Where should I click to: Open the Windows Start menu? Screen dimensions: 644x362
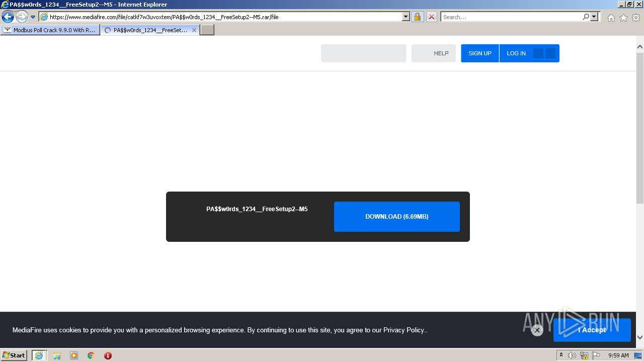14,355
